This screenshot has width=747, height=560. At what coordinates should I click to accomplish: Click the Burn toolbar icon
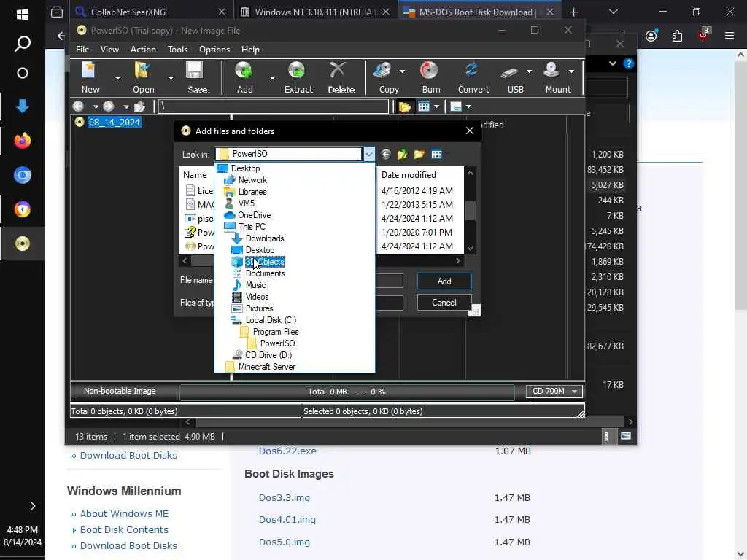pos(429,71)
